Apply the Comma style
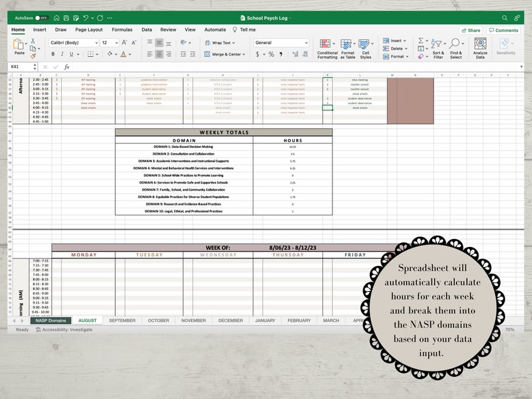Screen dimensions: 532x399 [281, 54]
